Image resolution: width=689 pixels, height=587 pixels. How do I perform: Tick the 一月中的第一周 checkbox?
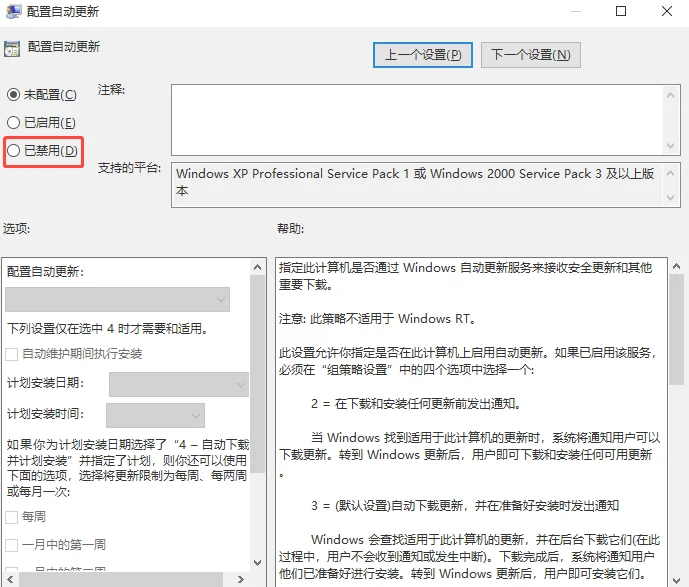(x=11, y=545)
